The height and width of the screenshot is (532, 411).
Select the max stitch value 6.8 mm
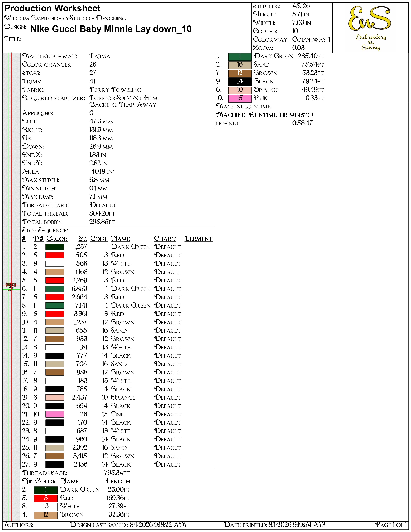[99, 180]
